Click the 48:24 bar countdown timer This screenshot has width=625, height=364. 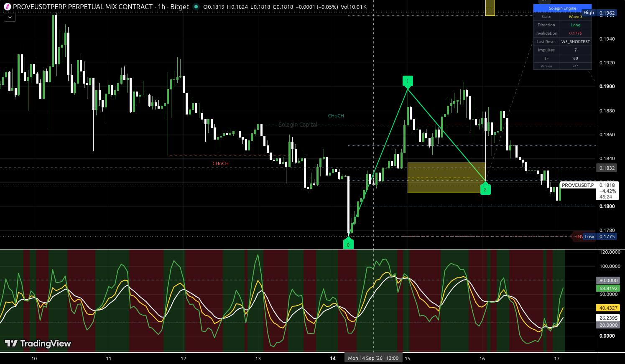606,197
